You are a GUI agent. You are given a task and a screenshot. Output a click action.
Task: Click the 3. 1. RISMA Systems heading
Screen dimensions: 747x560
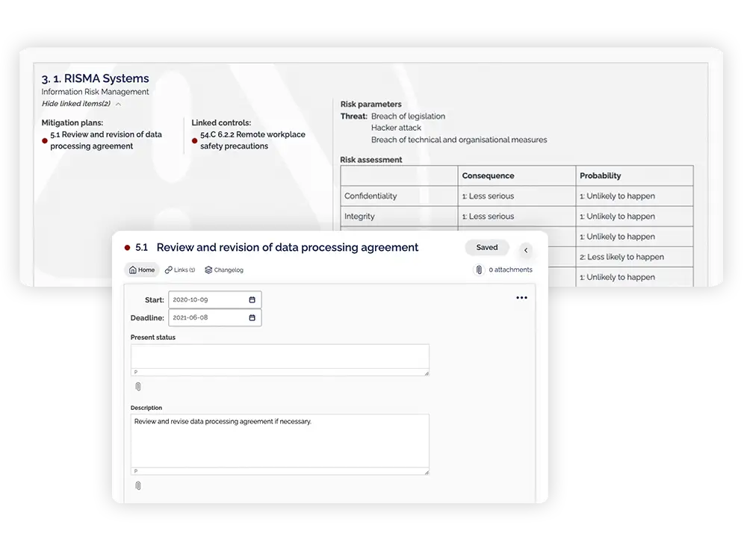pos(96,78)
